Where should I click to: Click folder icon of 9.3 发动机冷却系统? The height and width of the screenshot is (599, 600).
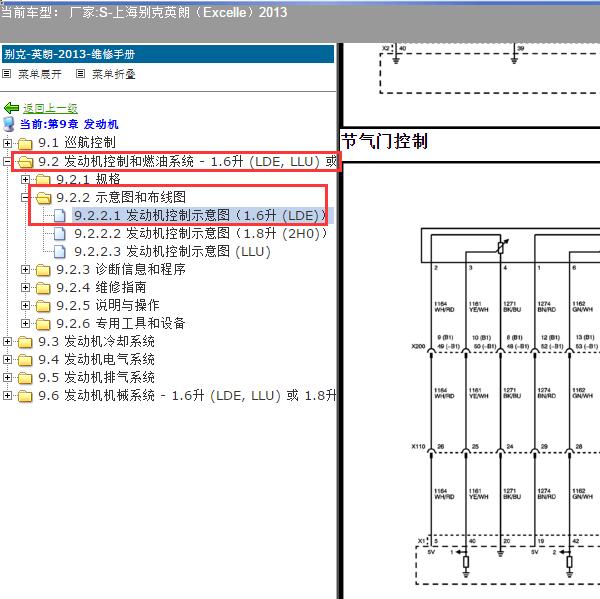(x=25, y=342)
